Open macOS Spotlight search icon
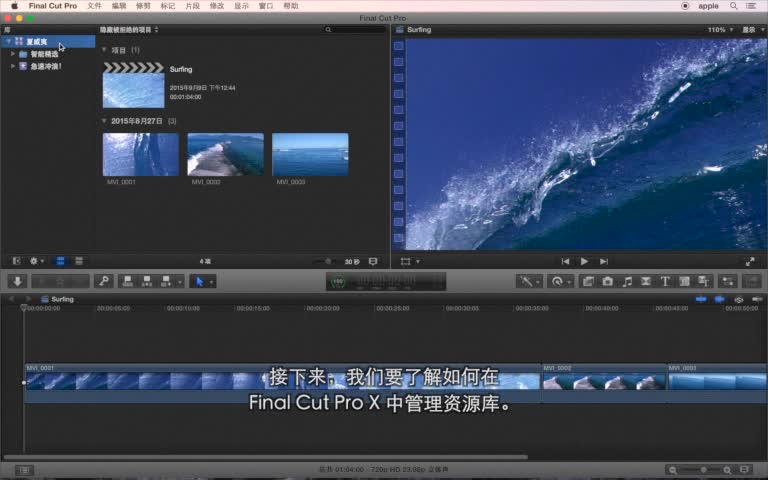The height and width of the screenshot is (480, 768). pyautogui.click(x=733, y=6)
